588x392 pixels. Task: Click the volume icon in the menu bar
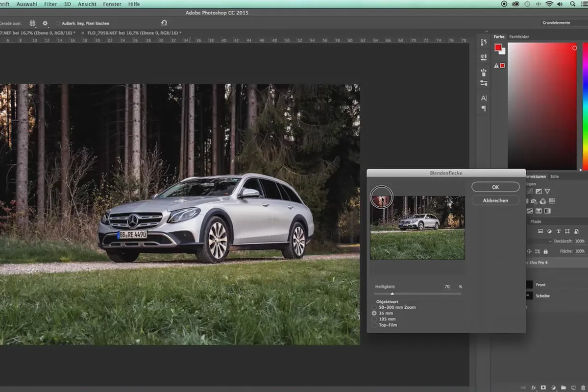pos(560,4)
